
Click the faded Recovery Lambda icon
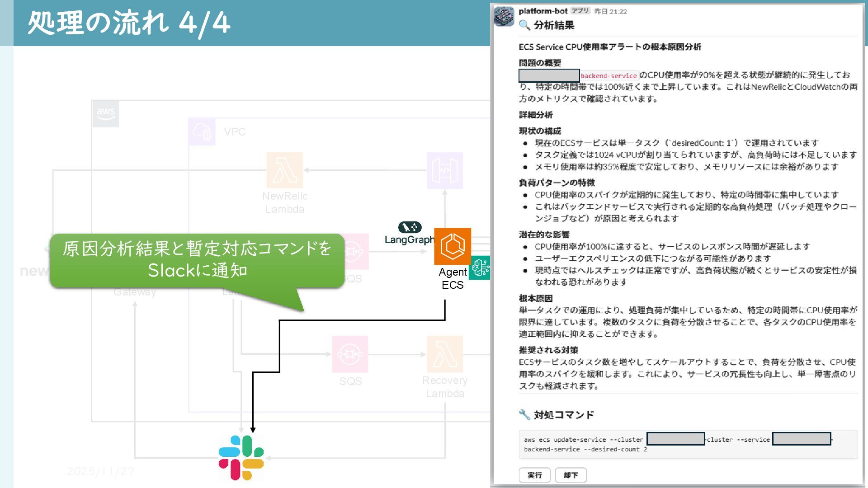[x=445, y=354]
